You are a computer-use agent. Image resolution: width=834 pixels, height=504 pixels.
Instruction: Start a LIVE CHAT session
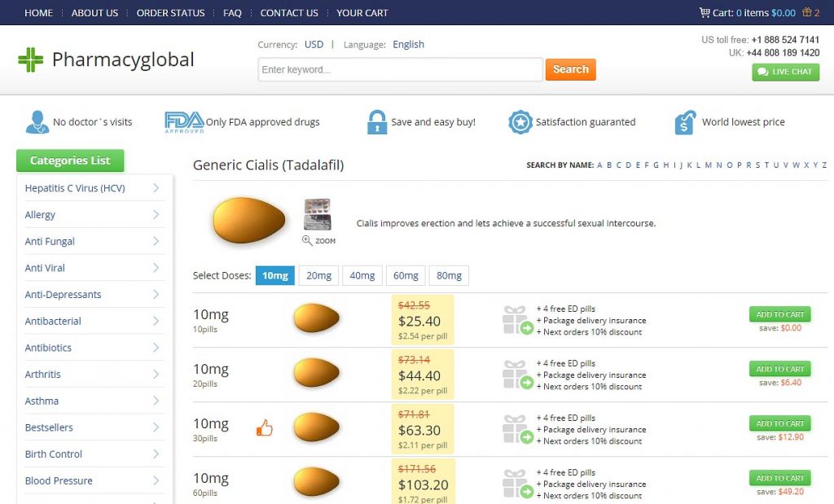pos(786,72)
